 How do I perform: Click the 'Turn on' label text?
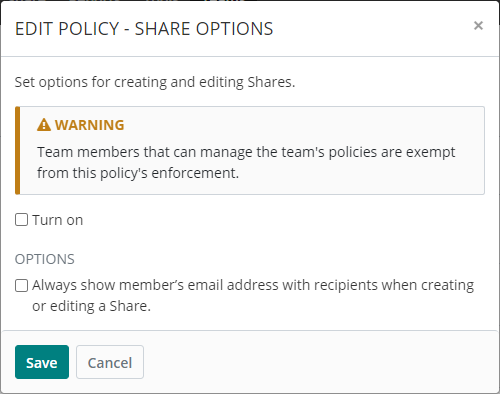click(58, 220)
